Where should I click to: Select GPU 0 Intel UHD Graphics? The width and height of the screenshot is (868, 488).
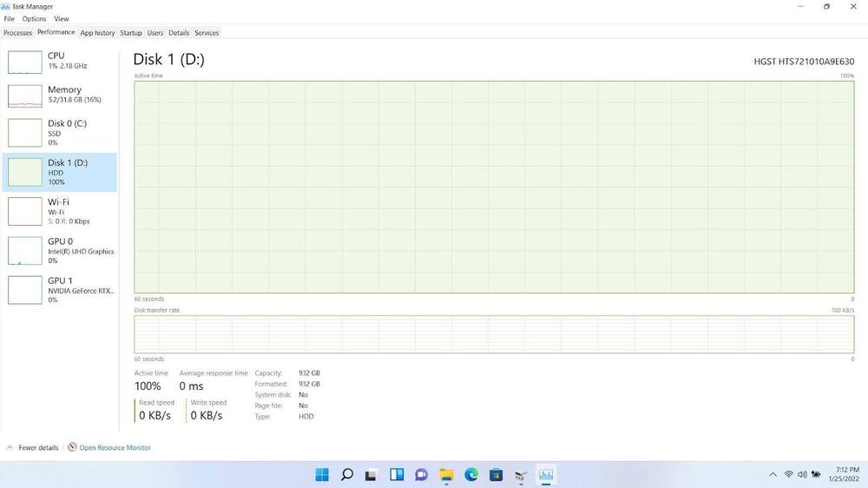click(x=60, y=250)
